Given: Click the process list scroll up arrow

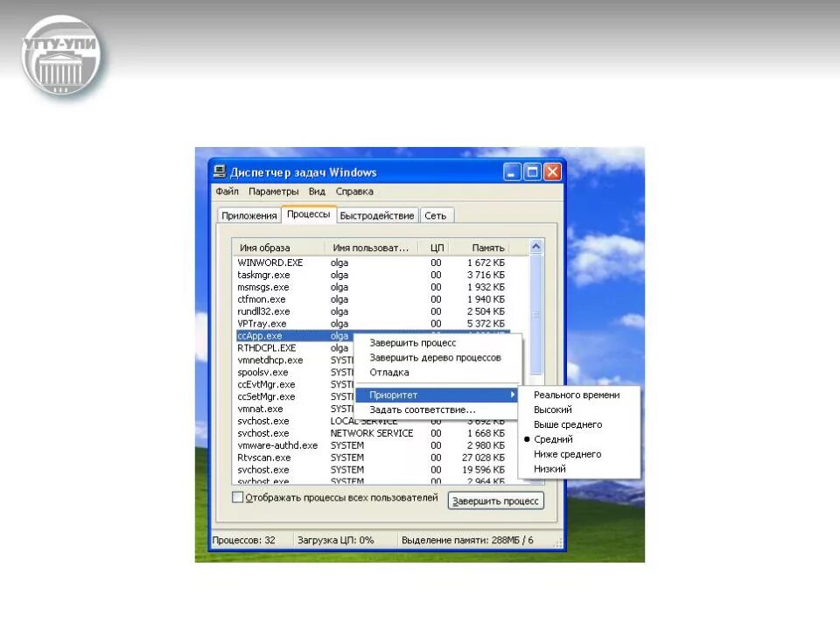Looking at the screenshot, I should (535, 247).
